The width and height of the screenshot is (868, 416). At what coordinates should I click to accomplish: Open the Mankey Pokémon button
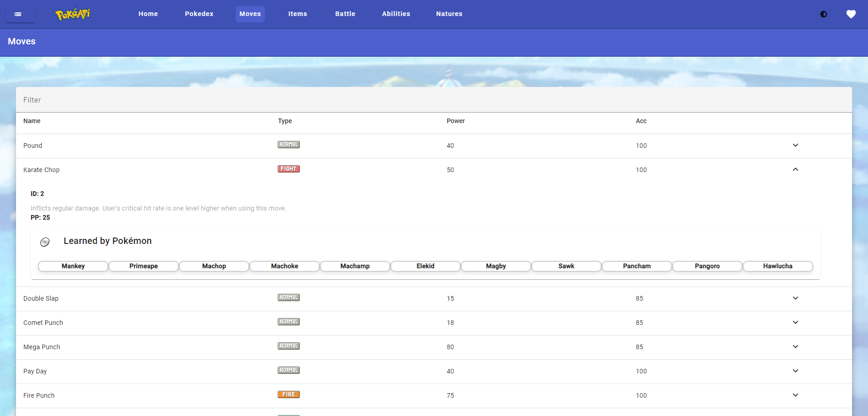[73, 266]
